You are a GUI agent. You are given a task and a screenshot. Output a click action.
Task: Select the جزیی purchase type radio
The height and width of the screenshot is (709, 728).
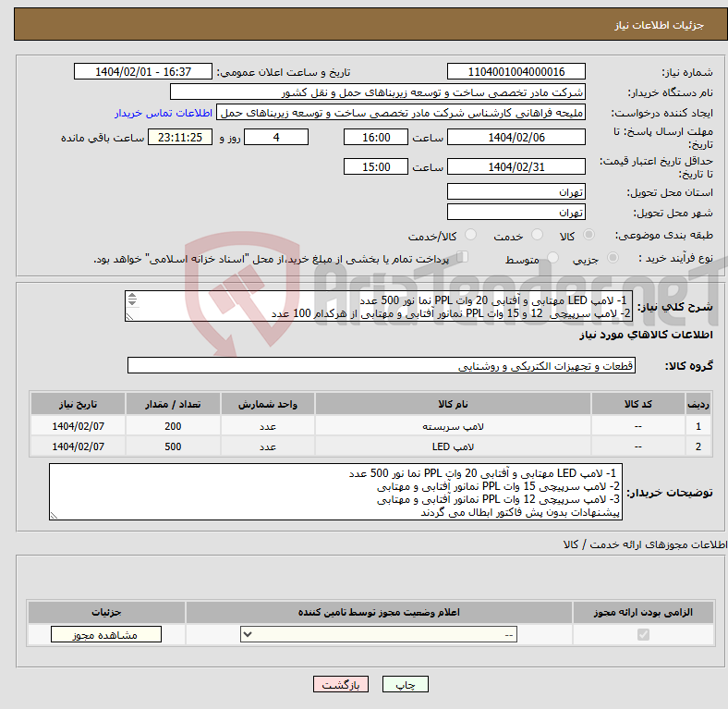tap(613, 257)
